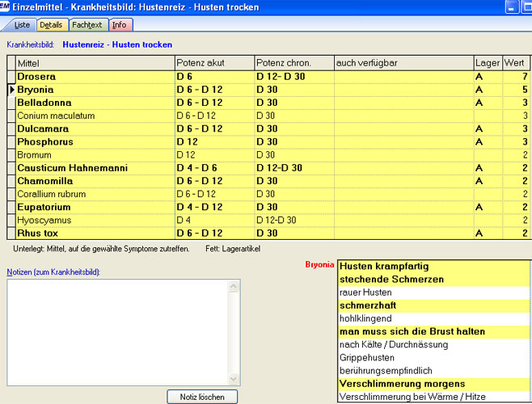Image resolution: width=532 pixels, height=404 pixels.
Task: Show the Liste tab
Action: [x=22, y=25]
